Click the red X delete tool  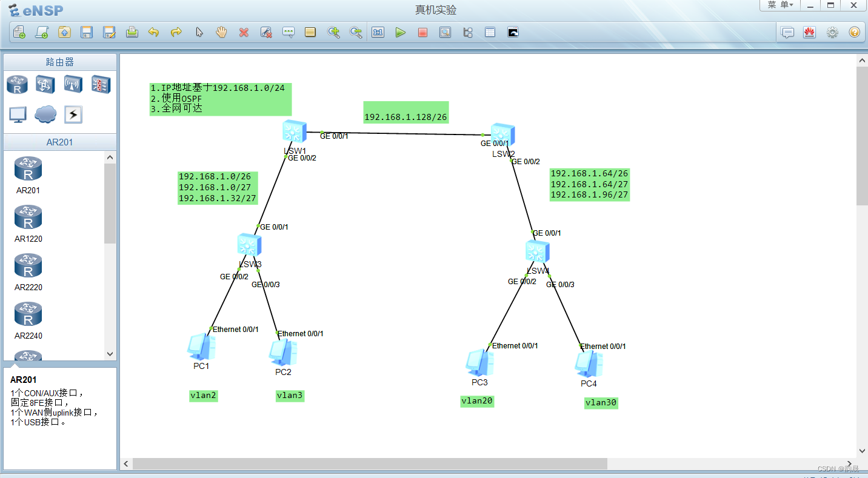pos(244,33)
